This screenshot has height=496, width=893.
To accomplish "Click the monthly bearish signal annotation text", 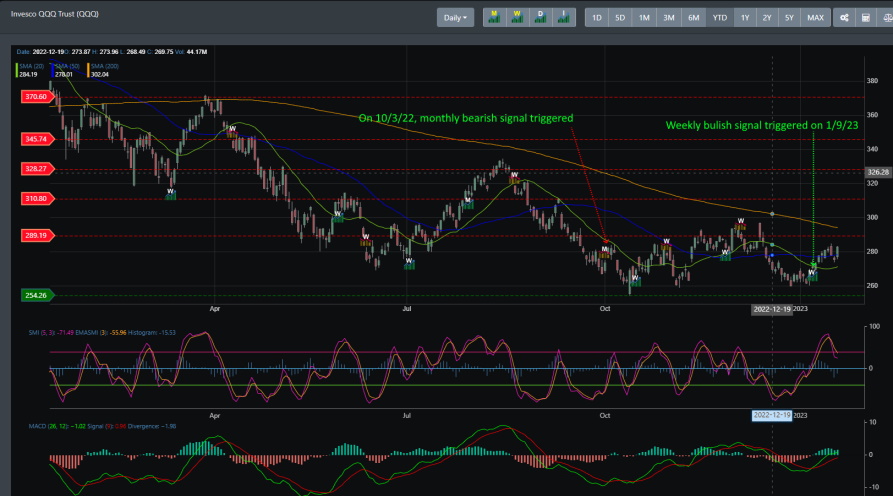I will tap(466, 118).
